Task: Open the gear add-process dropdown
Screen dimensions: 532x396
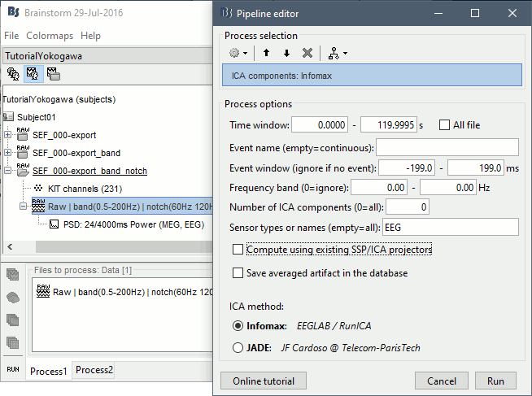Action: pyautogui.click(x=238, y=53)
